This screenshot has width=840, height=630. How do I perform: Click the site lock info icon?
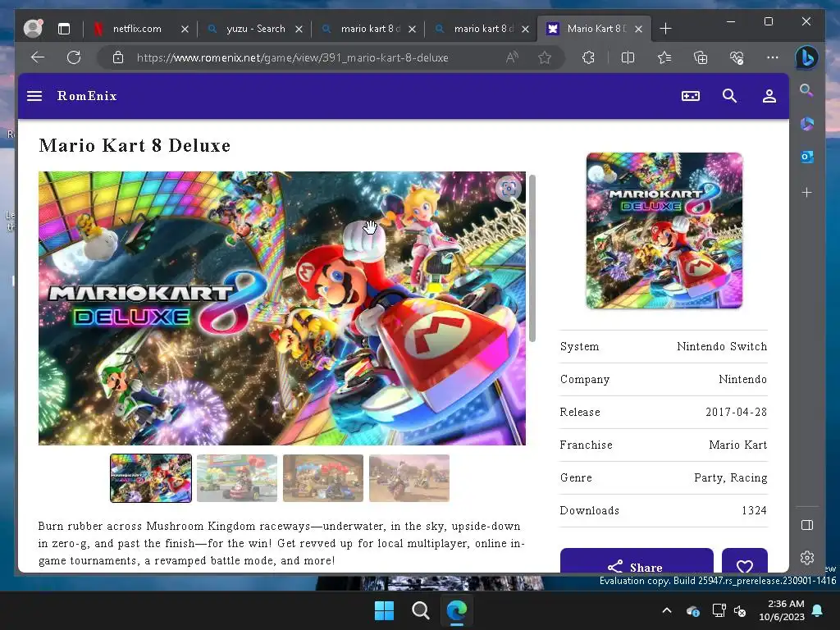[118, 57]
